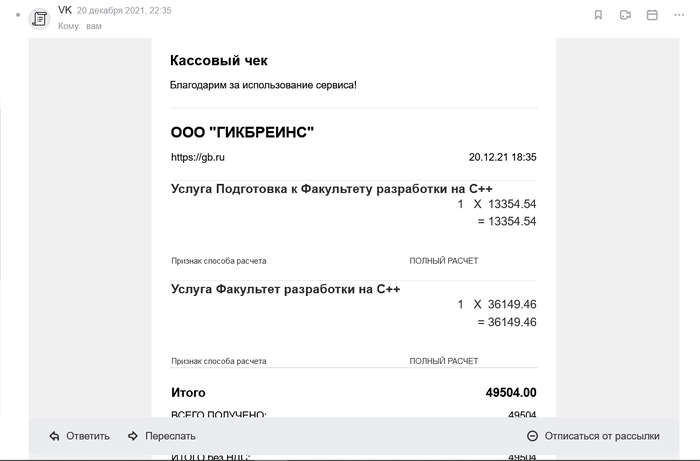Click the Итого total amount 49504.00
Image resolution: width=700 pixels, height=461 pixels.
(x=510, y=393)
